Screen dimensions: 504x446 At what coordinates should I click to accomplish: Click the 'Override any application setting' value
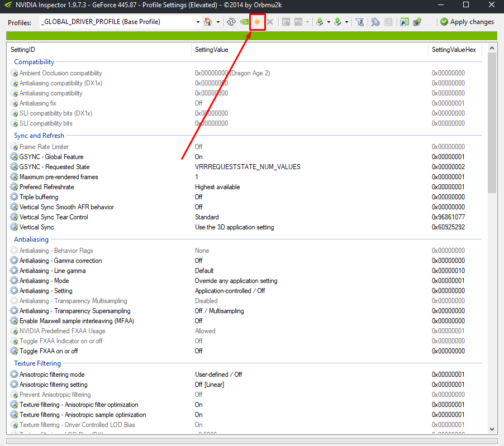[236, 281]
